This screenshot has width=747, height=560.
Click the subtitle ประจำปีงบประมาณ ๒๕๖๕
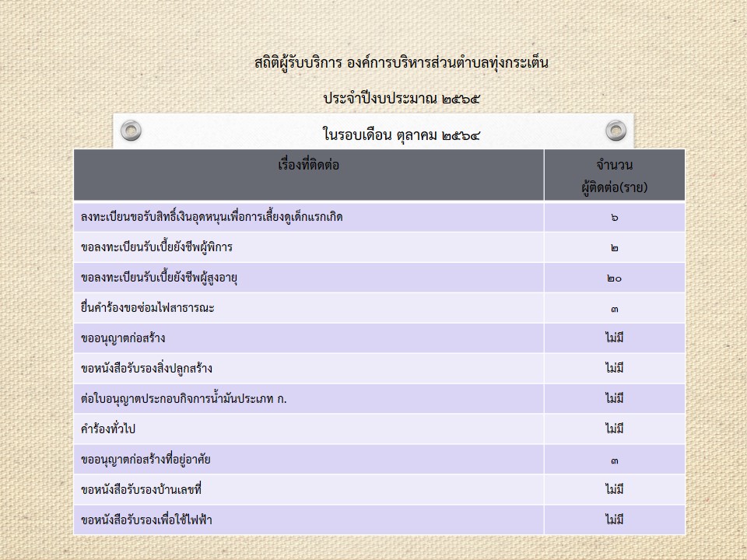(x=401, y=99)
